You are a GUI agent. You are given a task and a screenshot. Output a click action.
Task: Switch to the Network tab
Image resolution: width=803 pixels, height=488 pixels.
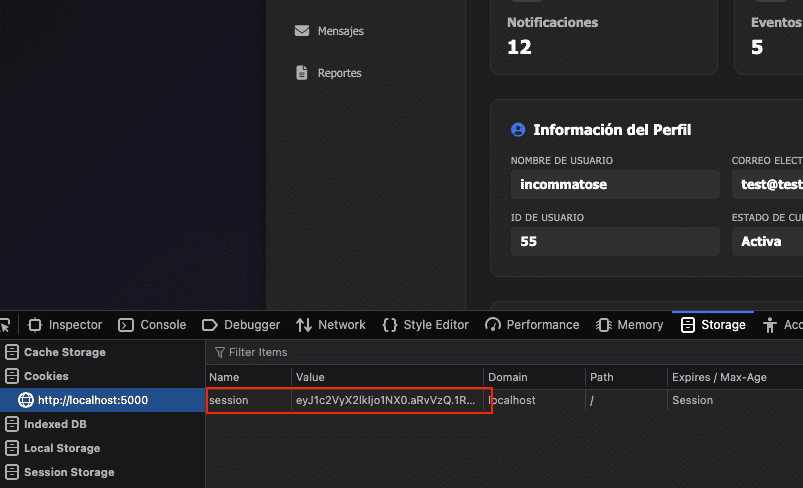tap(332, 325)
